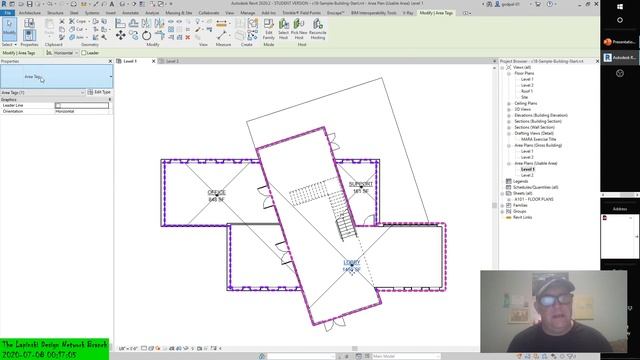Switch to the Architecture ribbon tab
The height and width of the screenshot is (360, 640).
[29, 13]
